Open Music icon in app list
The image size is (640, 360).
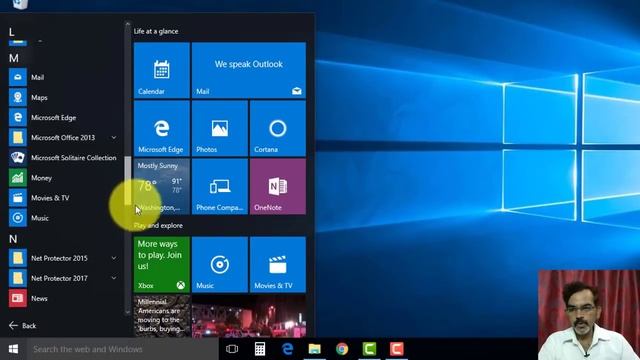tap(18, 218)
